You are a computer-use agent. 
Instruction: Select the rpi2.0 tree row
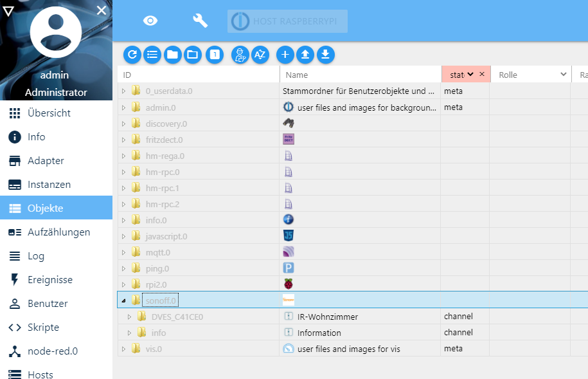click(x=353, y=284)
